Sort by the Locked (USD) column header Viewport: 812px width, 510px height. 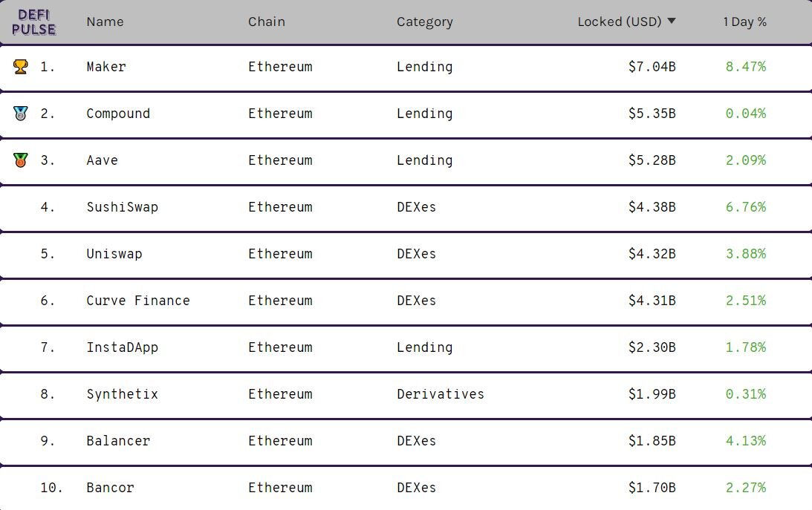click(x=620, y=22)
